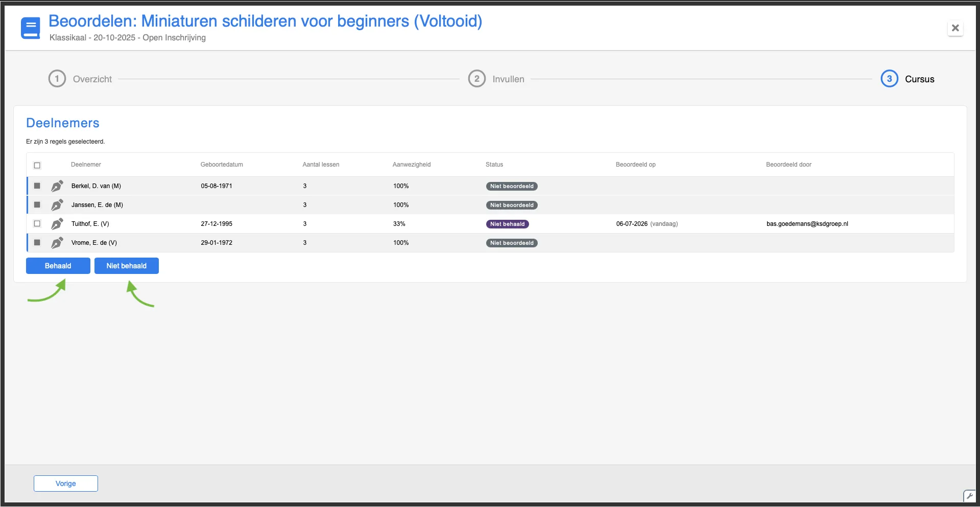Toggle the select-all checkbox in table header

tap(37, 165)
